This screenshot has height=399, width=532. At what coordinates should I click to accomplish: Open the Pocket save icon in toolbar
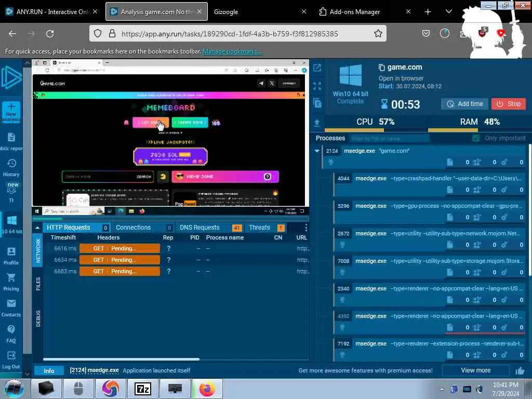pos(426,33)
